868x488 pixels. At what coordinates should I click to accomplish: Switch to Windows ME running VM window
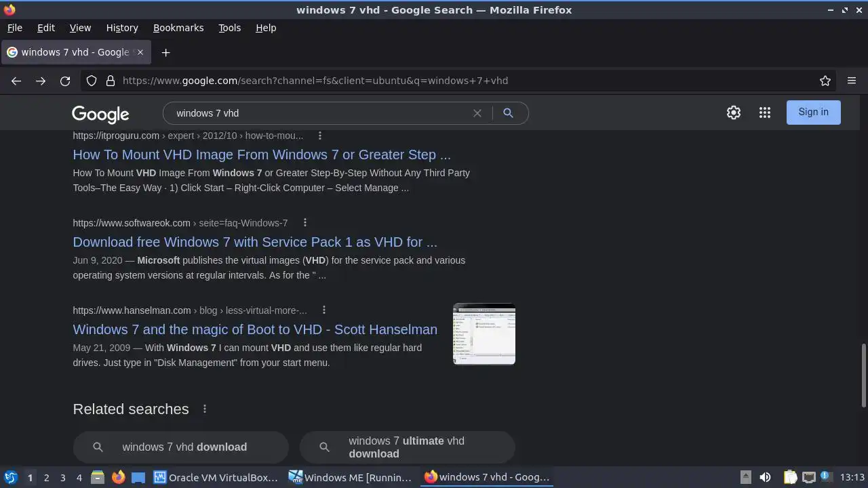[x=351, y=477]
